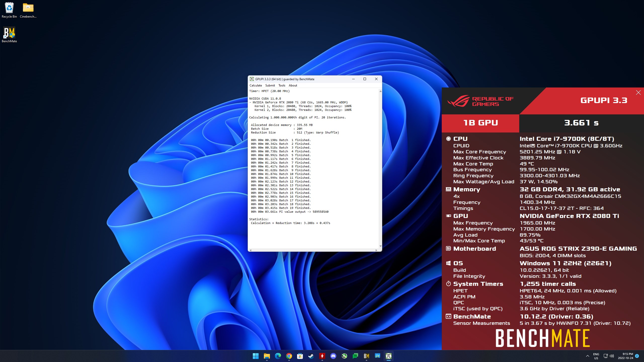The height and width of the screenshot is (362, 644).
Task: Click 'Allocated device memory : 335.55 MB' line
Action: pyautogui.click(x=282, y=125)
